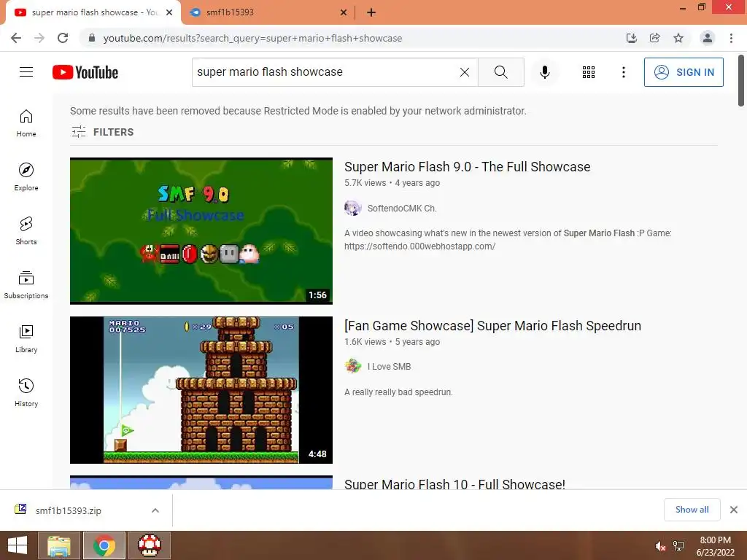Open the YouTube apps grid
Screen dimensions: 747x560
(x=589, y=72)
